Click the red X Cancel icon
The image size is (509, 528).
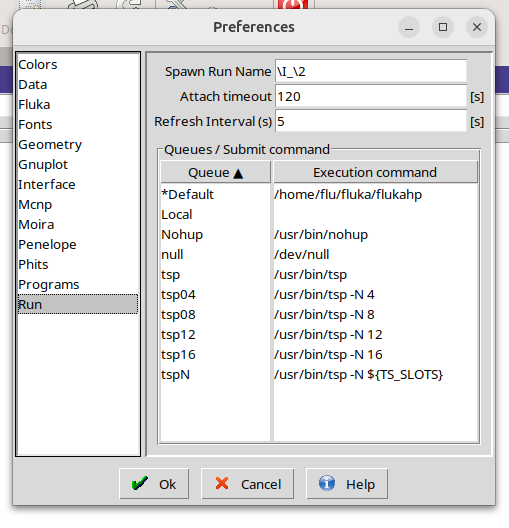(222, 484)
